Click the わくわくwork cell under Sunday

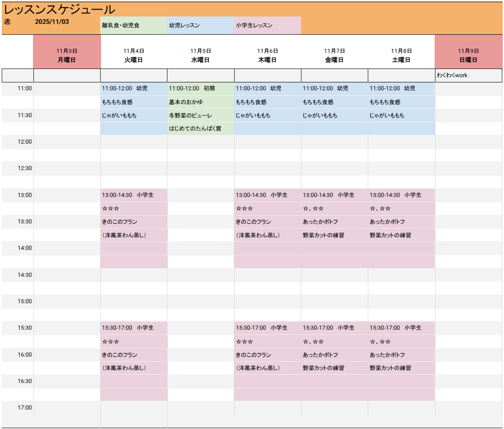click(468, 75)
